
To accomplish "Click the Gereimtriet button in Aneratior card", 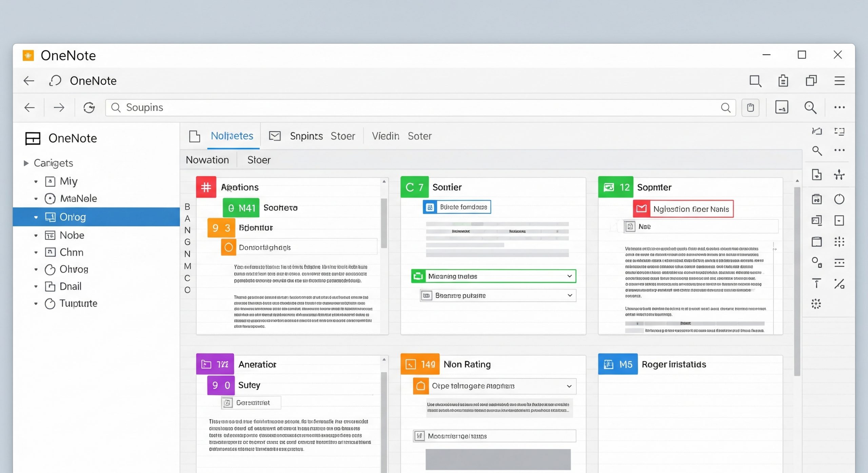I will [251, 403].
